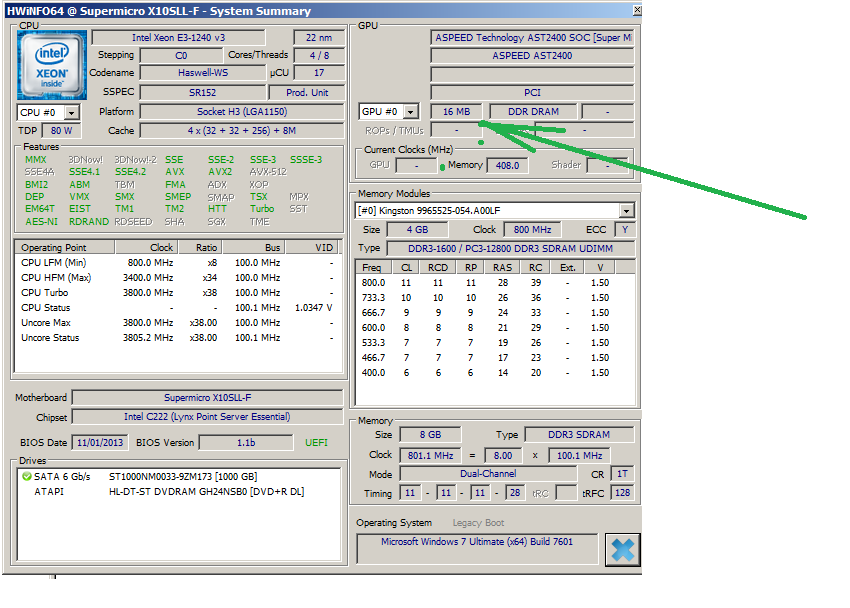Click the SSPEC value SR152

coord(203,93)
